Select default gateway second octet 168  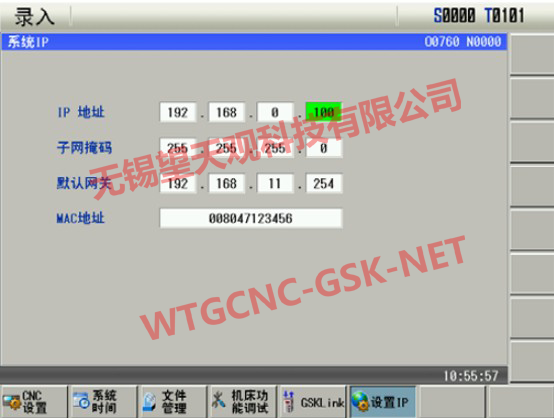pyautogui.click(x=226, y=183)
